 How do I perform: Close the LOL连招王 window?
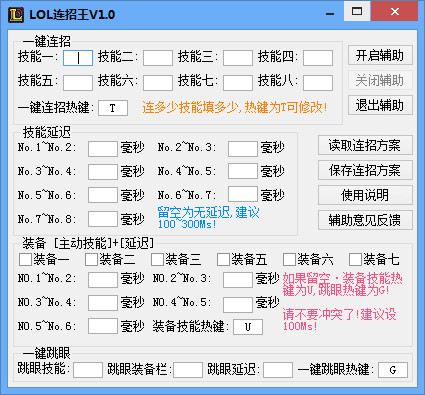click(394, 12)
